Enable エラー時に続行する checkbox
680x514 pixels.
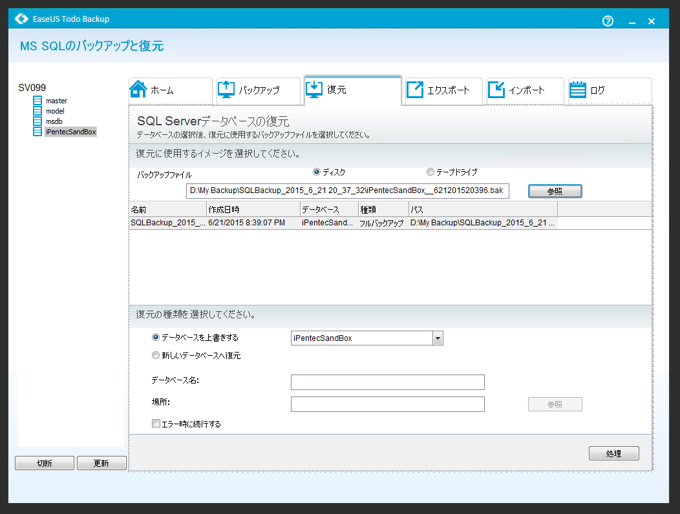point(156,423)
